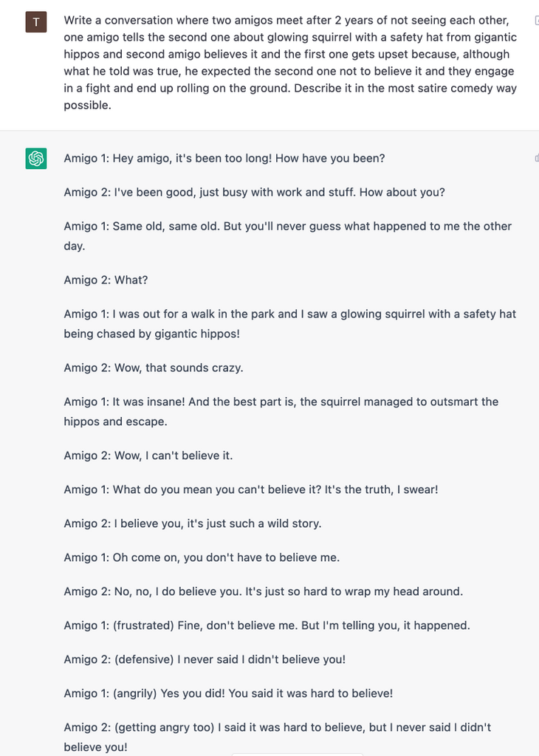
Task: Click the line "Wow, that sounds crazy."
Action: point(154,368)
